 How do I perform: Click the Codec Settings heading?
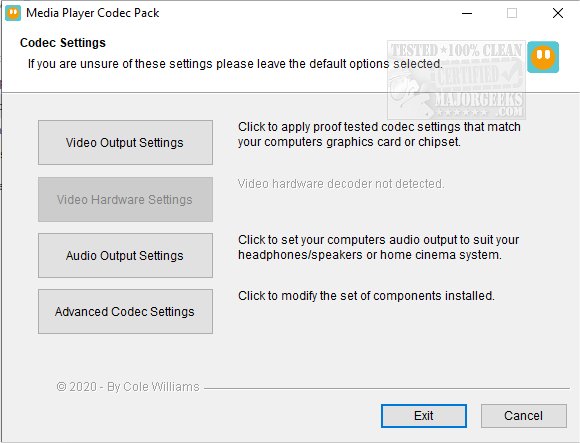(x=63, y=43)
